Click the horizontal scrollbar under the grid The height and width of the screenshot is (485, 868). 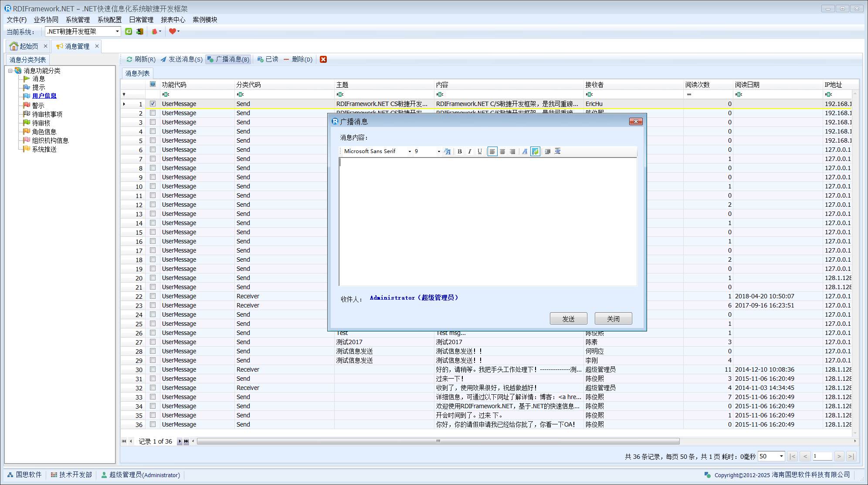click(x=437, y=441)
